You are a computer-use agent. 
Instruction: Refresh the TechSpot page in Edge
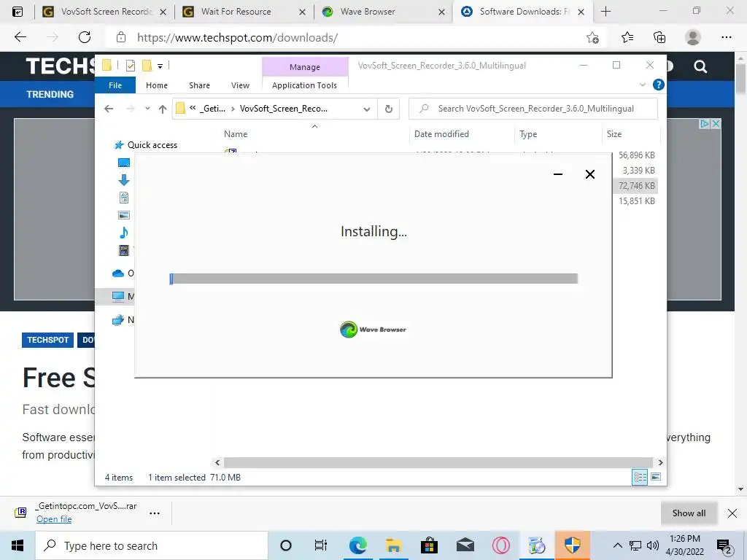pos(85,37)
